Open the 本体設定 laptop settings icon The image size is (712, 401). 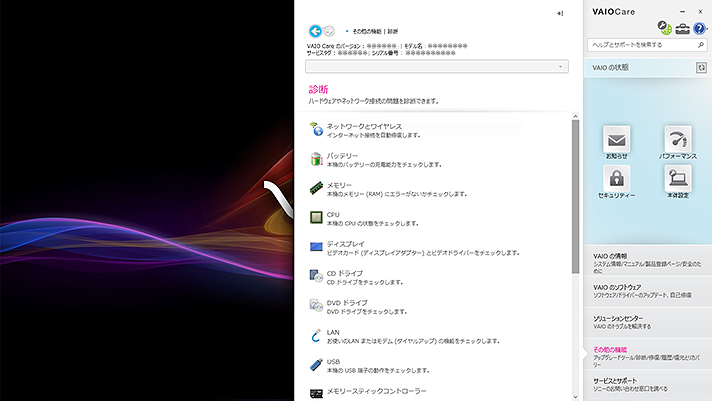(x=677, y=179)
